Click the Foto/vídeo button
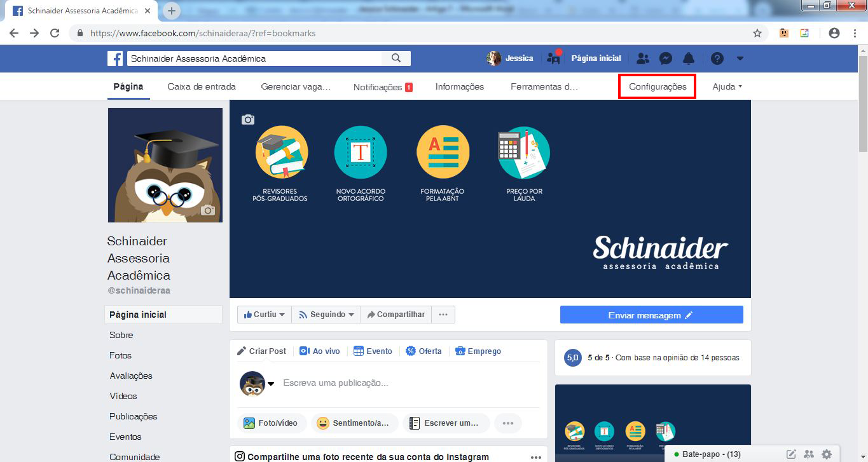Image resolution: width=868 pixels, height=462 pixels. click(x=272, y=423)
